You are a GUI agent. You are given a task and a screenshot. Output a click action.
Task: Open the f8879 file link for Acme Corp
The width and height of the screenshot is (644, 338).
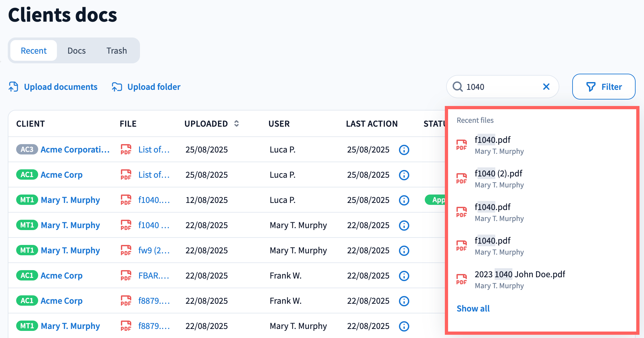point(154,301)
